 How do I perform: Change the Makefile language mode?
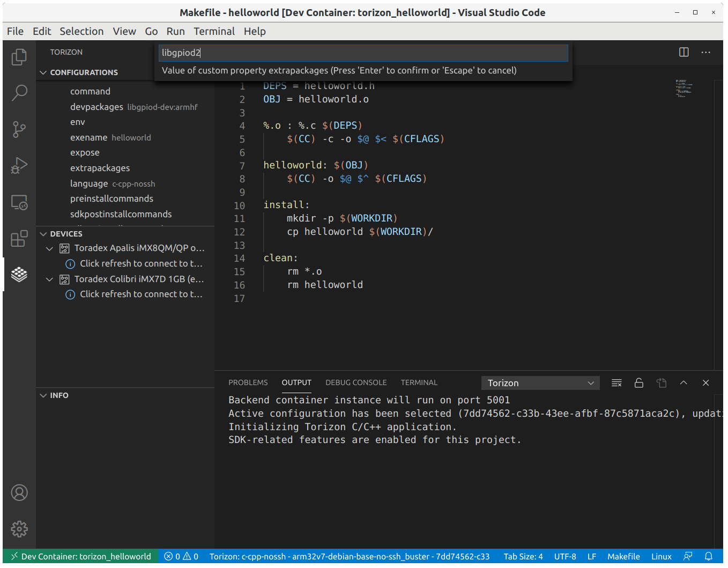pyautogui.click(x=623, y=556)
